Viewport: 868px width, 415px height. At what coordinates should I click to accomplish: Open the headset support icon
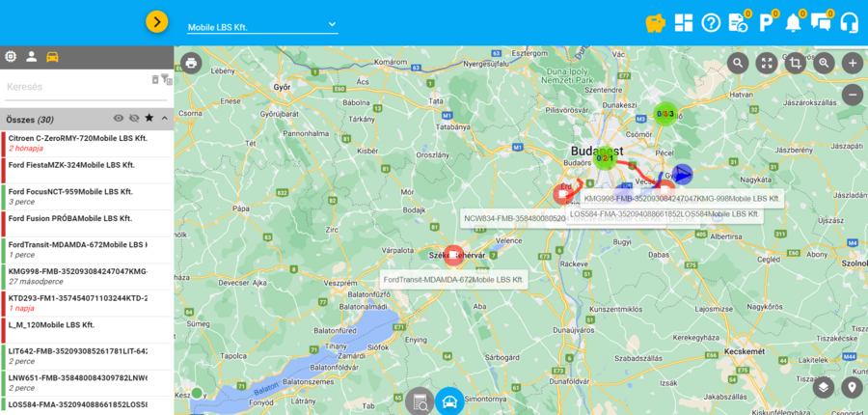[x=850, y=22]
